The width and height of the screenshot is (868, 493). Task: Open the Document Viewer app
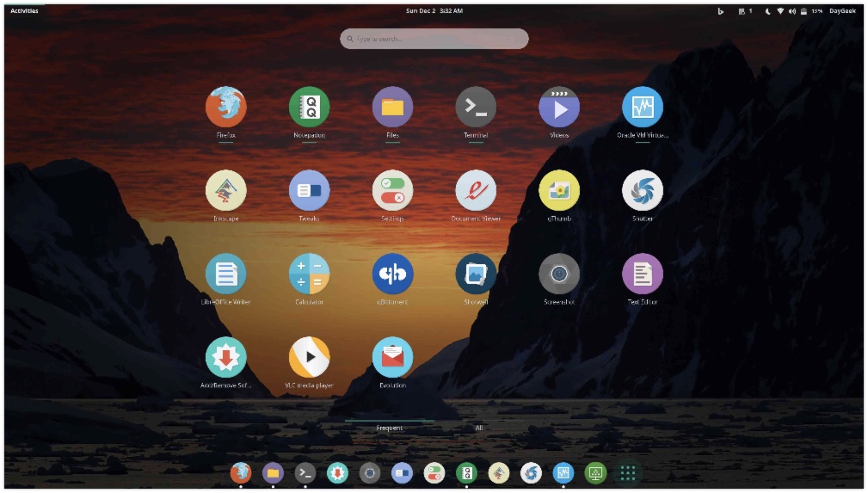(x=476, y=190)
